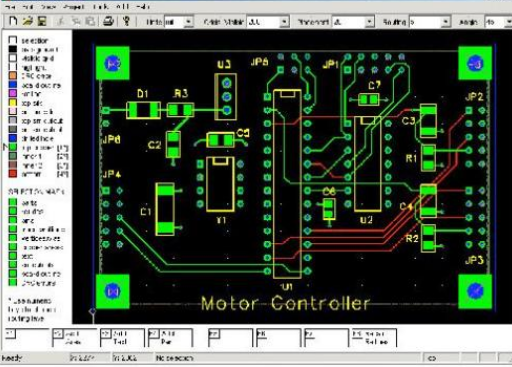Toggle copper areas in the selection mask
Viewport: 512px width, 367px height.
pyautogui.click(x=13, y=247)
